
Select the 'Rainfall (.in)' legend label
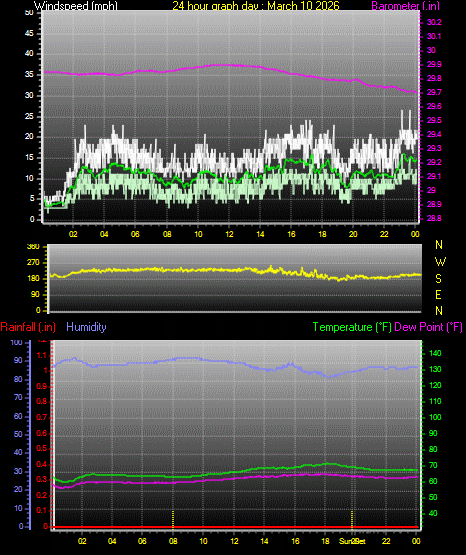click(x=28, y=327)
